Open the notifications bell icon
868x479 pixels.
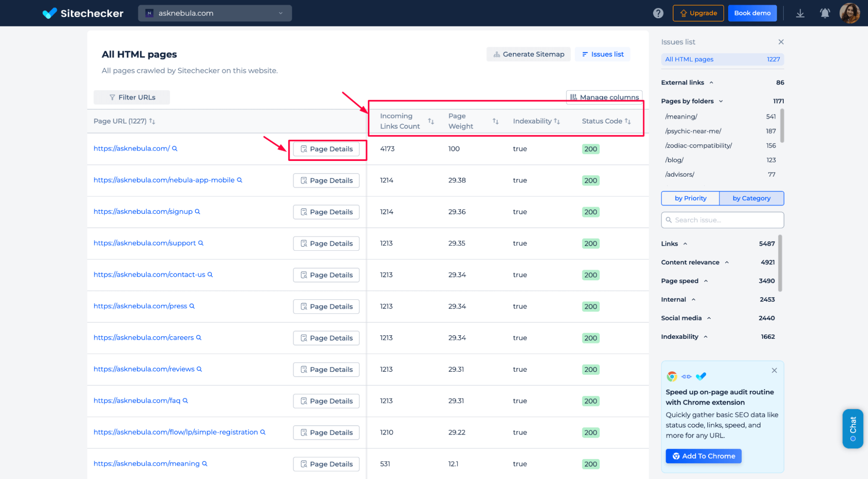825,13
